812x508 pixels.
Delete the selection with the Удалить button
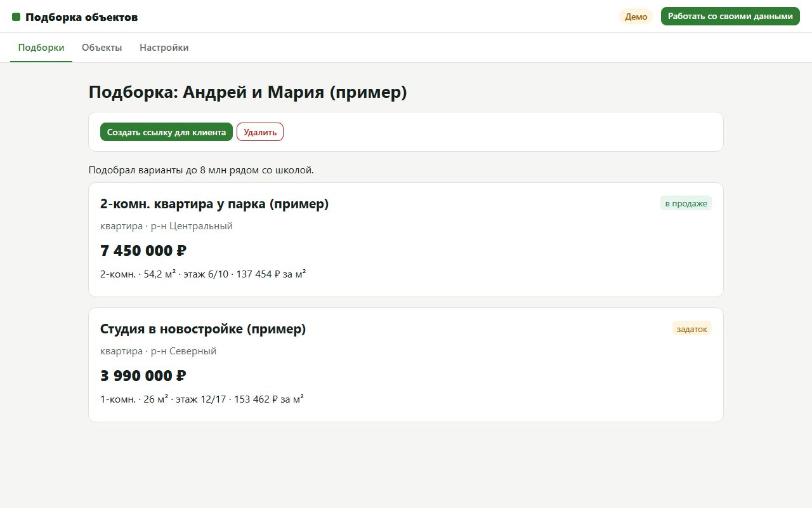click(260, 132)
